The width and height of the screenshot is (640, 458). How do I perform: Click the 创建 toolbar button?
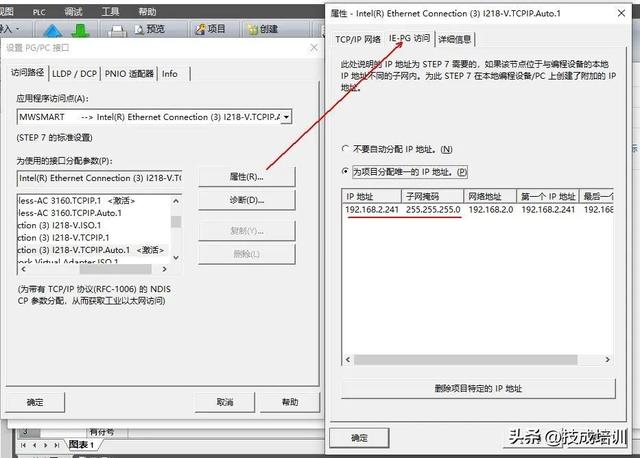tap(263, 29)
